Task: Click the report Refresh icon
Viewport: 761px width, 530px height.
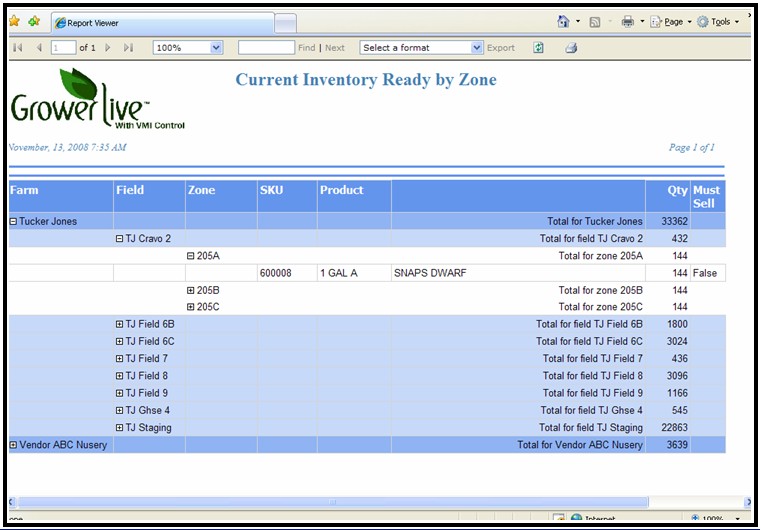Action: pyautogui.click(x=539, y=47)
